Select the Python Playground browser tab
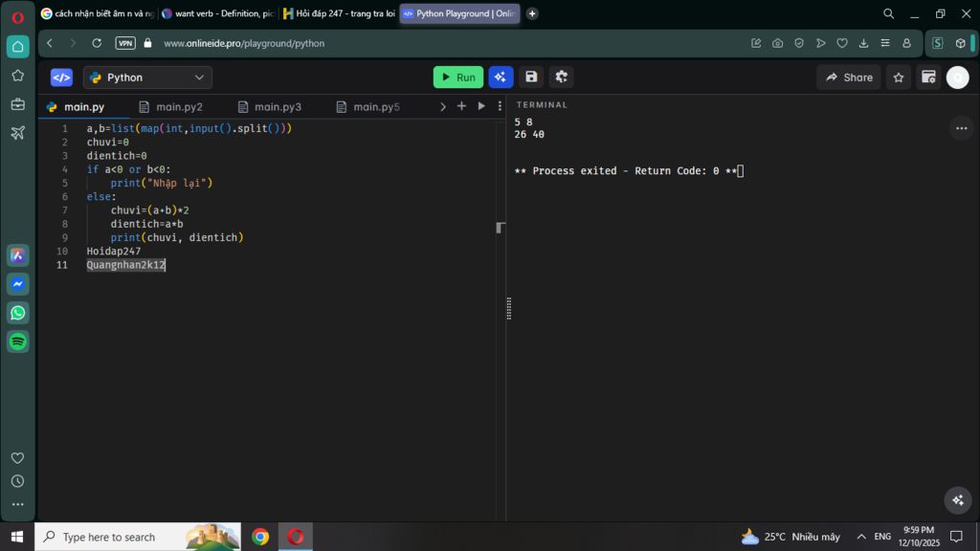This screenshot has height=551, width=980. click(x=460, y=13)
